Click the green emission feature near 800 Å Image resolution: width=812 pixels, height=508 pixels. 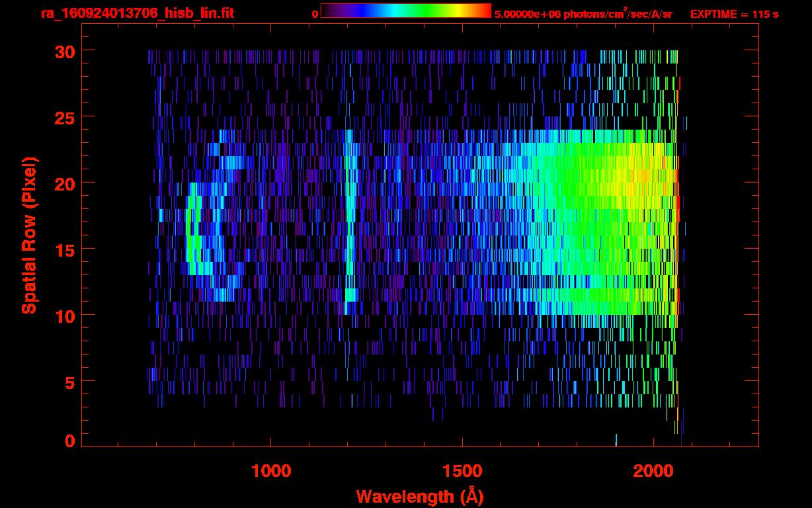coord(193,228)
